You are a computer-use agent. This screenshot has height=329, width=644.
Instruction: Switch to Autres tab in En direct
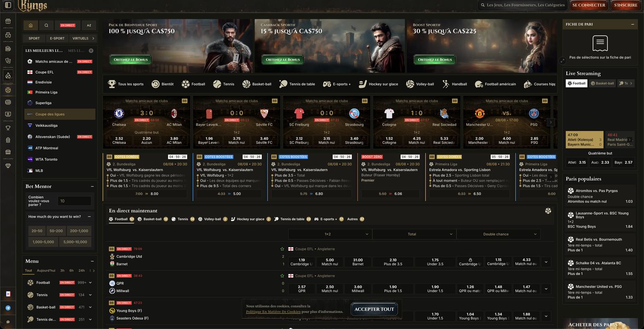point(356,219)
